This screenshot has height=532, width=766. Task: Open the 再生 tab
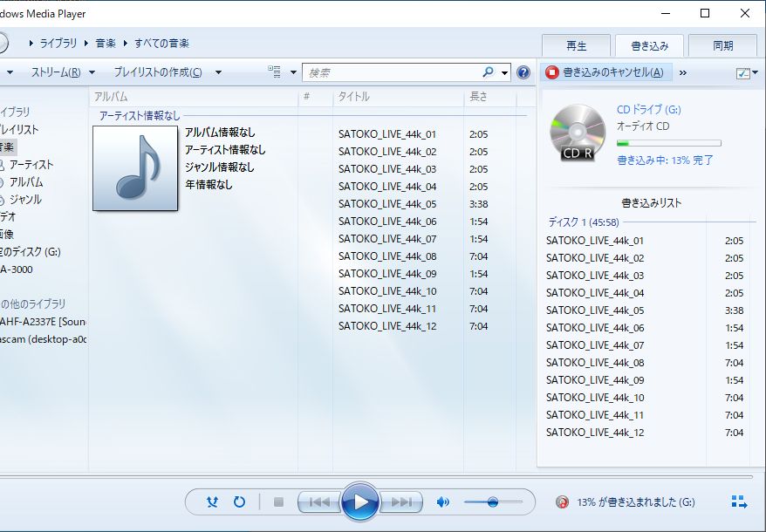577,46
